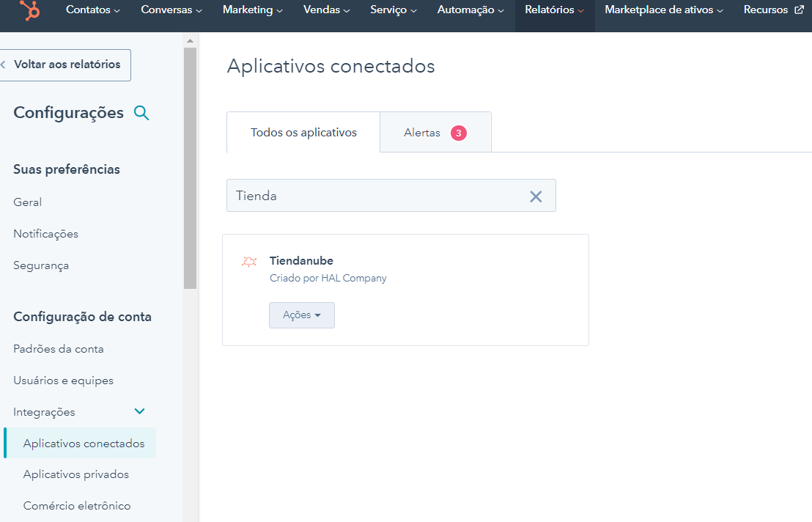Click the Alertas red badge showing 3

click(457, 133)
